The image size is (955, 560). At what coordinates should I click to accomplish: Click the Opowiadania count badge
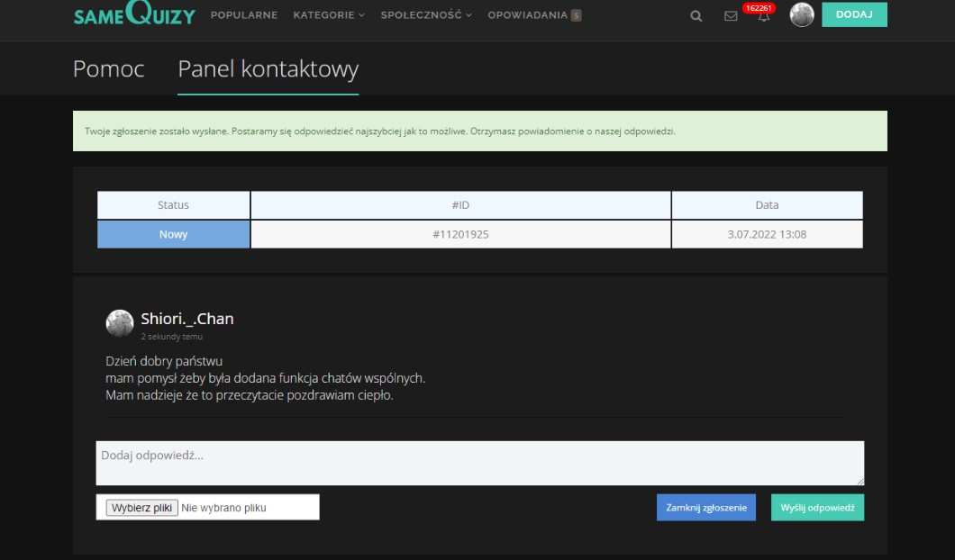point(577,15)
